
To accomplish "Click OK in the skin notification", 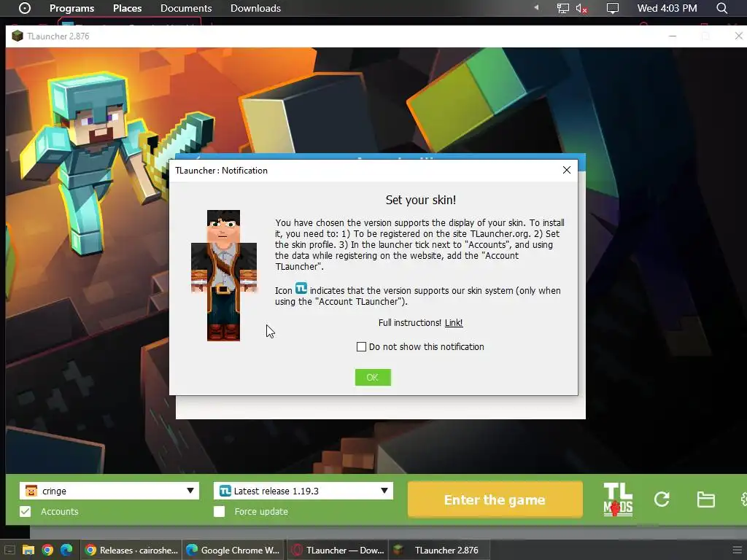I will (x=373, y=377).
